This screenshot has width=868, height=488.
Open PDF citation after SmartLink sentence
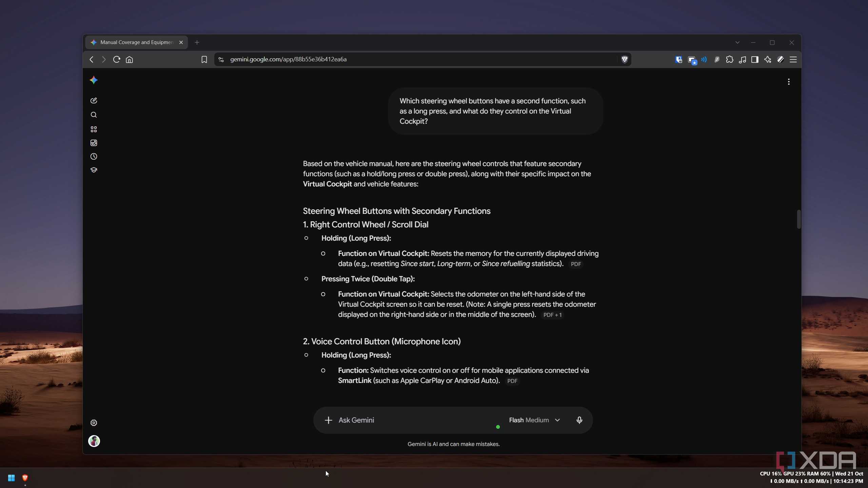point(512,381)
